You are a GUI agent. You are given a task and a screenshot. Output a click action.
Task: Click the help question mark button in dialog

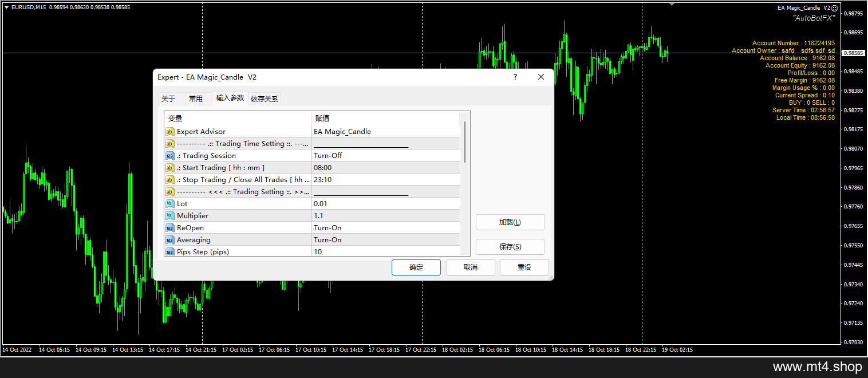pyautogui.click(x=515, y=77)
